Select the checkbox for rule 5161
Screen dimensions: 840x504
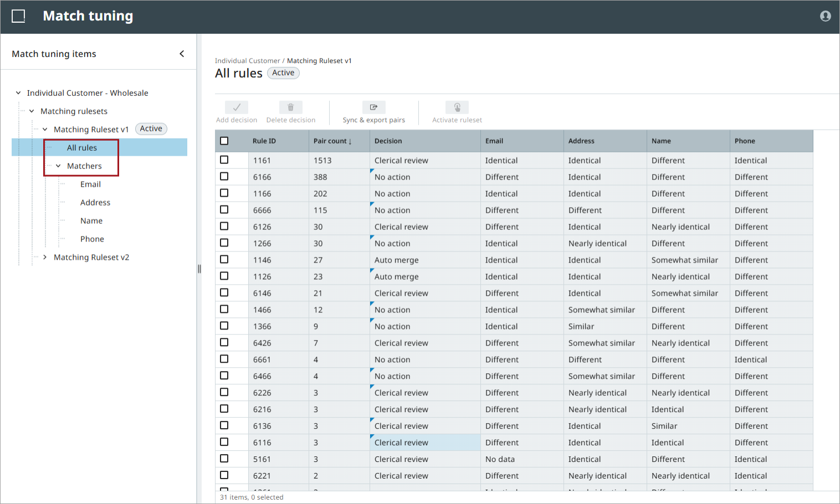[224, 459]
